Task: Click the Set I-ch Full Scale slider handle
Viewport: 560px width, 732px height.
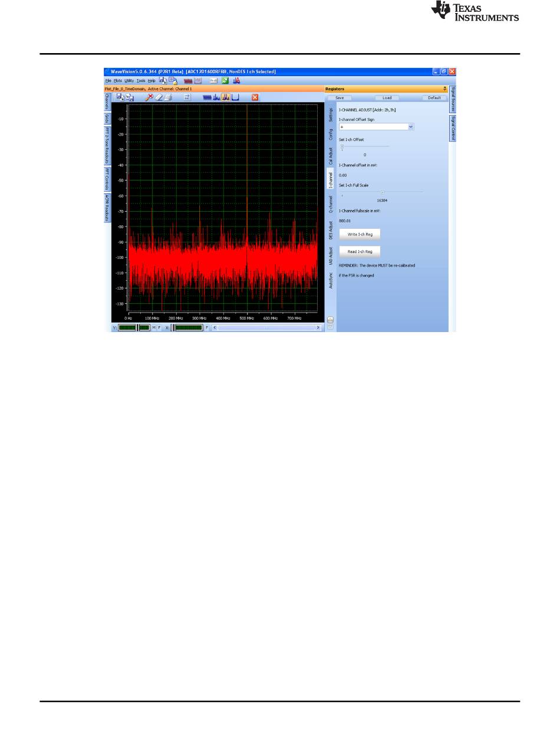Action: (383, 192)
